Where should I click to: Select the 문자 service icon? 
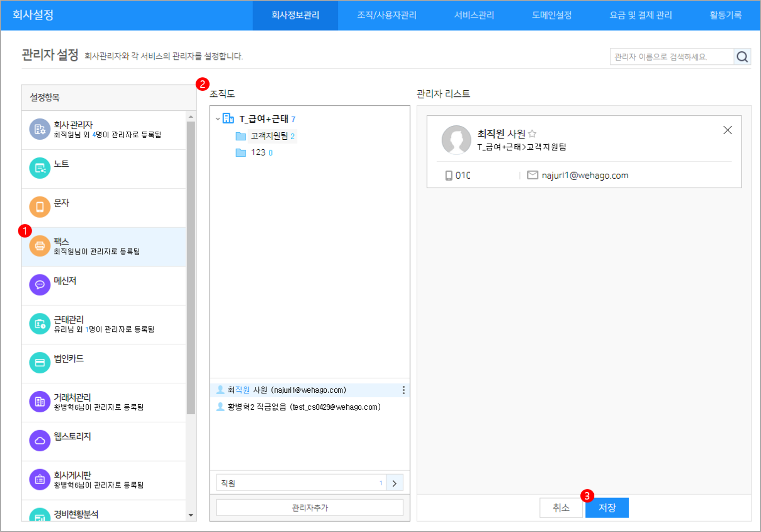click(40, 207)
